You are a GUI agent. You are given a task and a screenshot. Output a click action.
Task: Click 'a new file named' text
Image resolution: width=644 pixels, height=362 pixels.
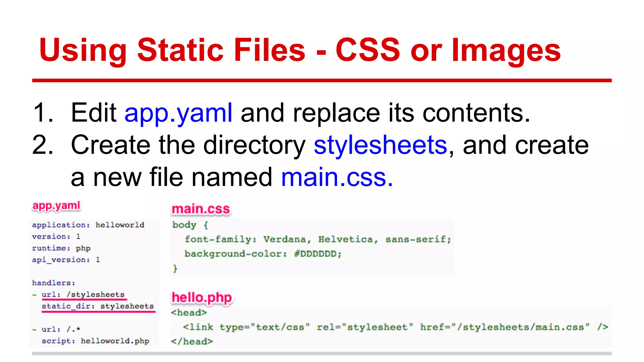171,178
